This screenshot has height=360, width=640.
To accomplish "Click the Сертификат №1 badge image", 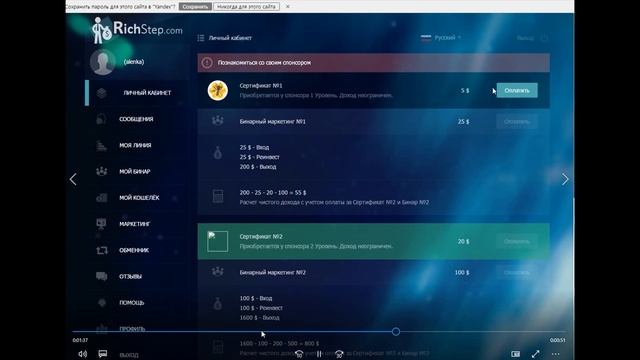I will pos(218,90).
